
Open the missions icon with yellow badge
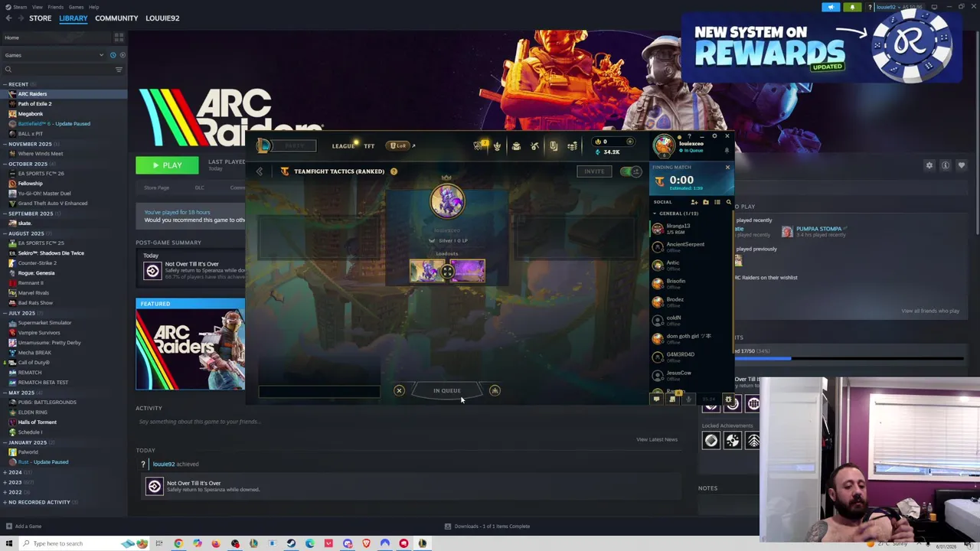coord(672,399)
